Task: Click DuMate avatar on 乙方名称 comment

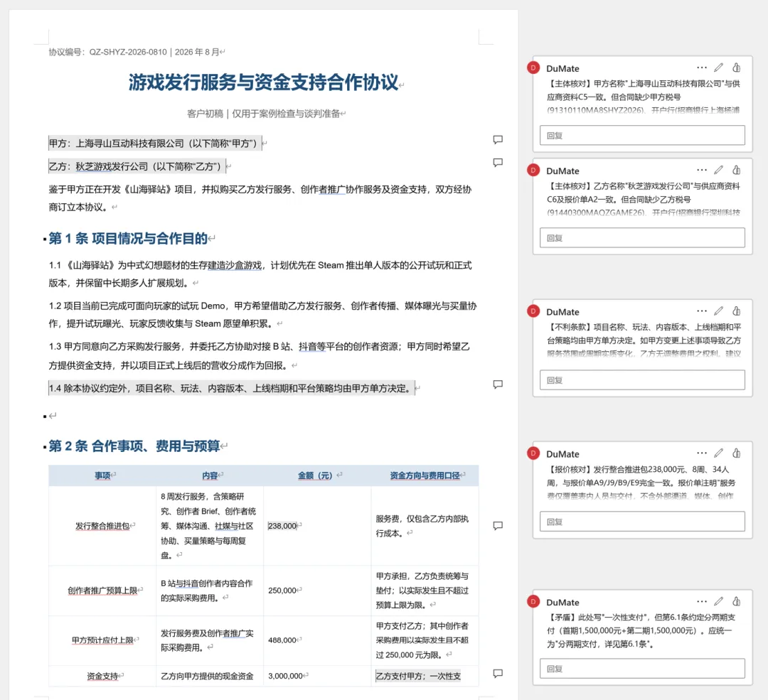Action: pos(533,170)
